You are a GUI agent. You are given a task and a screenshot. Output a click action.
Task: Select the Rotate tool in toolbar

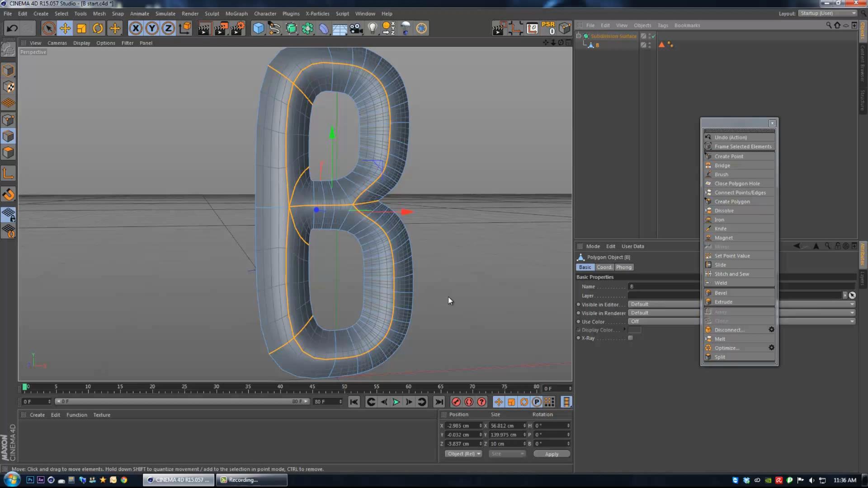pos(97,28)
